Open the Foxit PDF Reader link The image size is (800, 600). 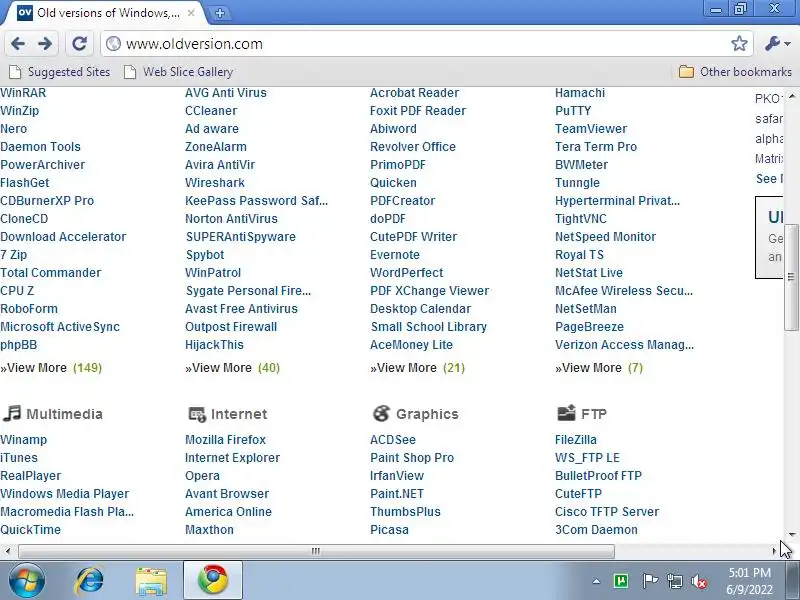coord(418,111)
